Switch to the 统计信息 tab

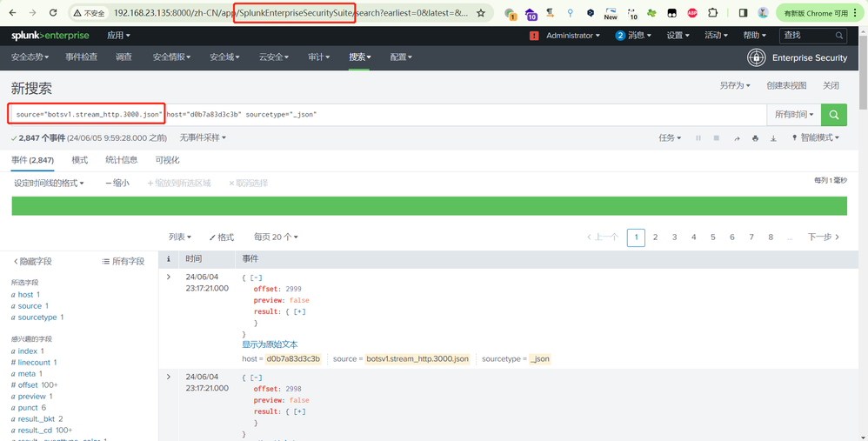click(x=122, y=160)
